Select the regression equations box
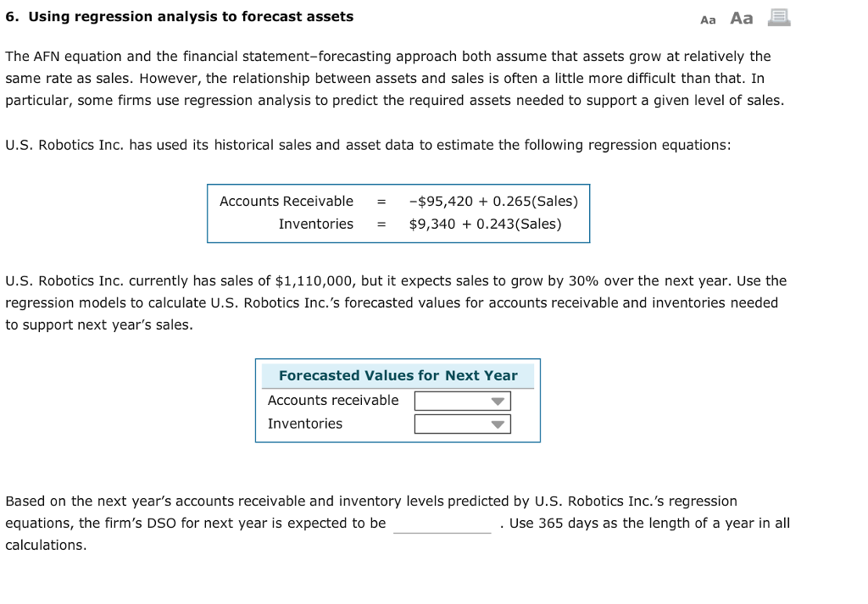Image resolution: width=868 pixels, height=604 pixels. (x=398, y=213)
